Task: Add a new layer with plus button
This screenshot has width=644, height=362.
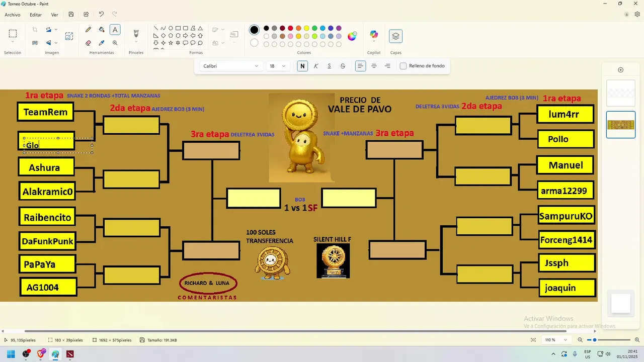Action: point(620,70)
